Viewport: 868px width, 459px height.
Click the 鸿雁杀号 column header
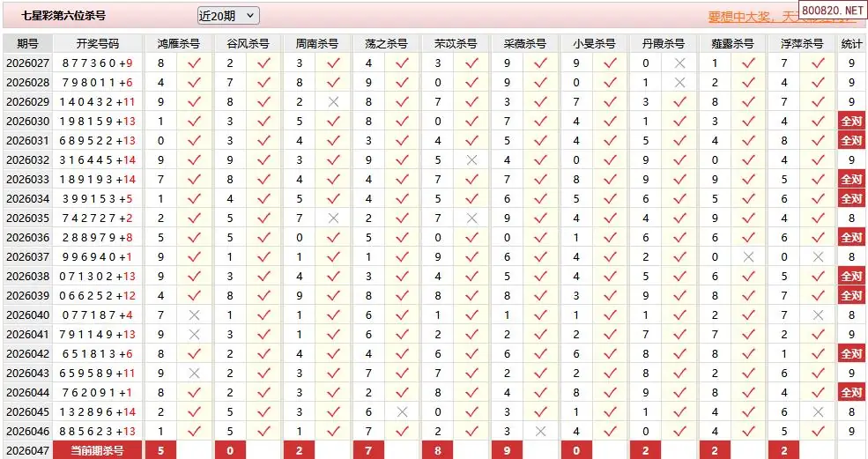click(x=178, y=43)
